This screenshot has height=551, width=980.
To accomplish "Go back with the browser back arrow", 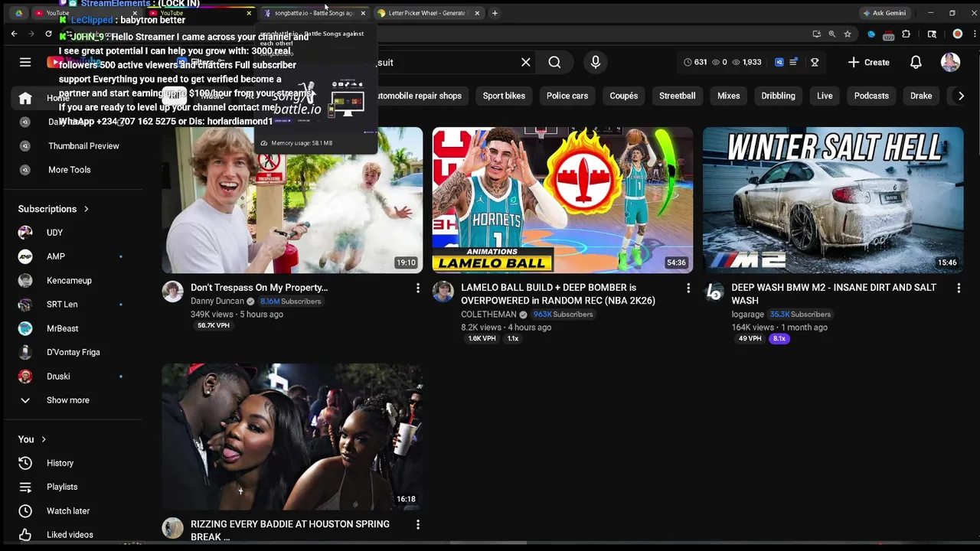I will pos(14,34).
